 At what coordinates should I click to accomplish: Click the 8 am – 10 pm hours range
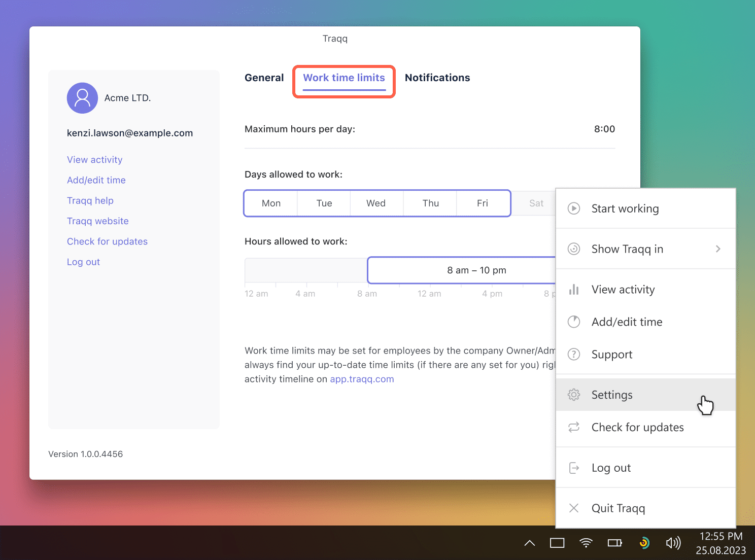tap(462, 270)
